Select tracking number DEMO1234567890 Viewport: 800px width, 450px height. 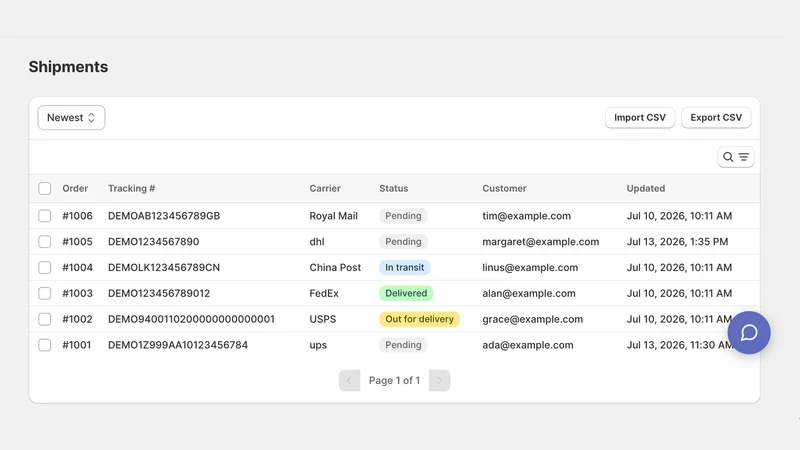tap(154, 241)
